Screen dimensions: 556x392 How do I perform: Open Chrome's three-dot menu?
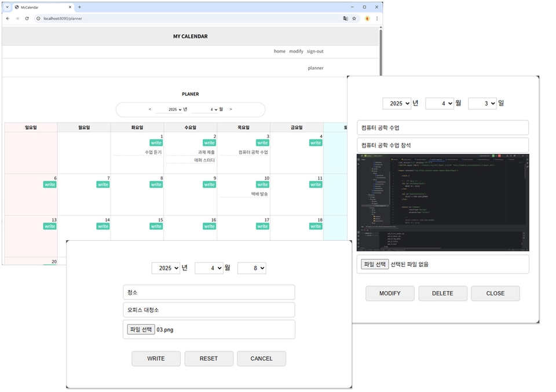377,19
